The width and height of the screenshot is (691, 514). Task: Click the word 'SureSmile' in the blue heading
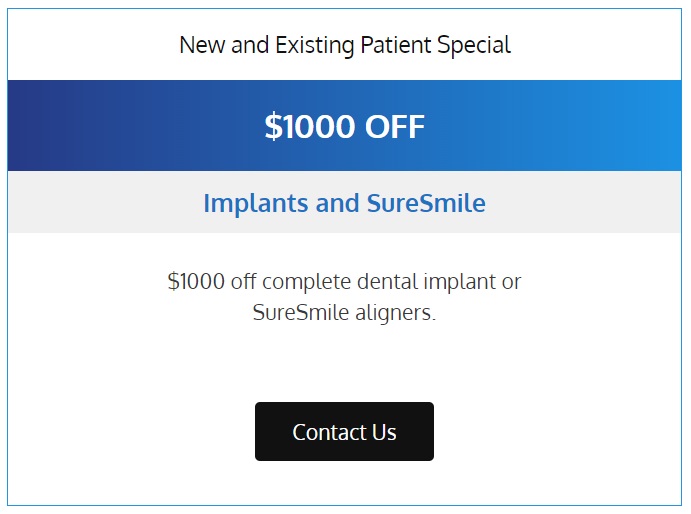click(x=426, y=203)
